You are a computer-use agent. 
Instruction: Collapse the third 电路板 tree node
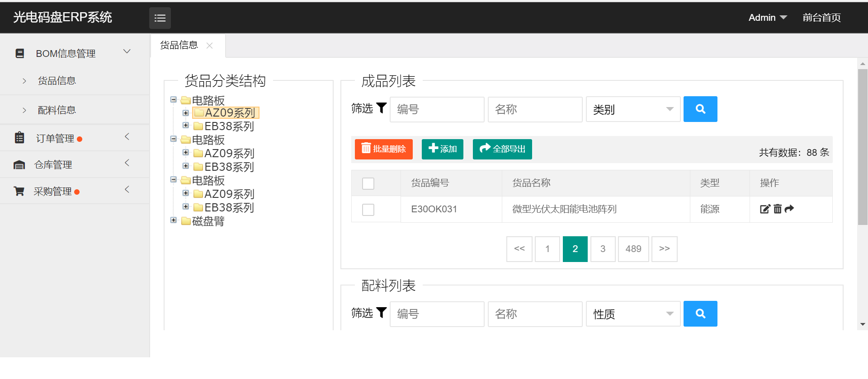coord(174,179)
